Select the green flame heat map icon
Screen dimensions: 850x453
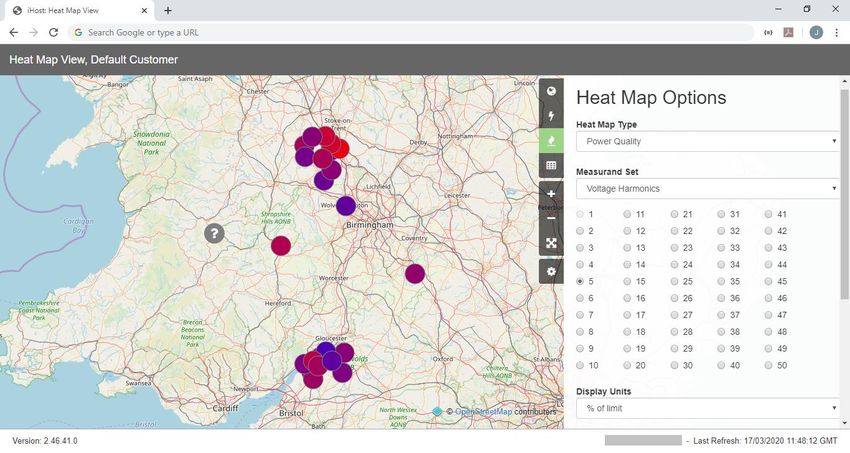coord(551,141)
